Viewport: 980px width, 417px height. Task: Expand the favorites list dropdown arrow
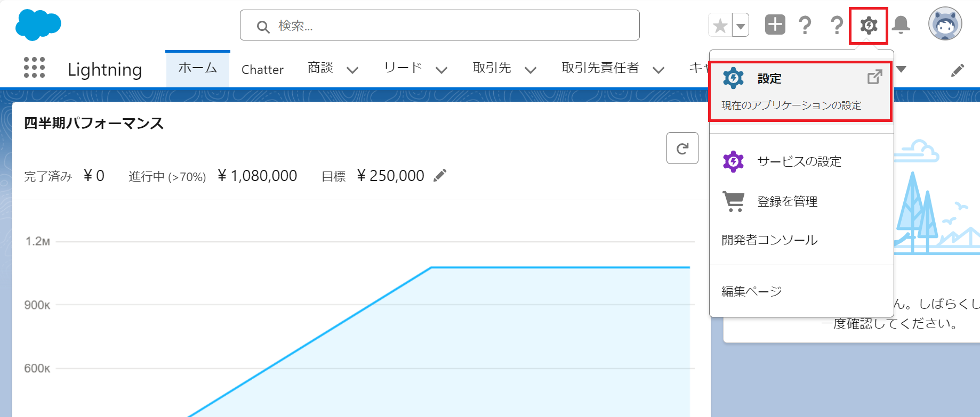point(741,25)
